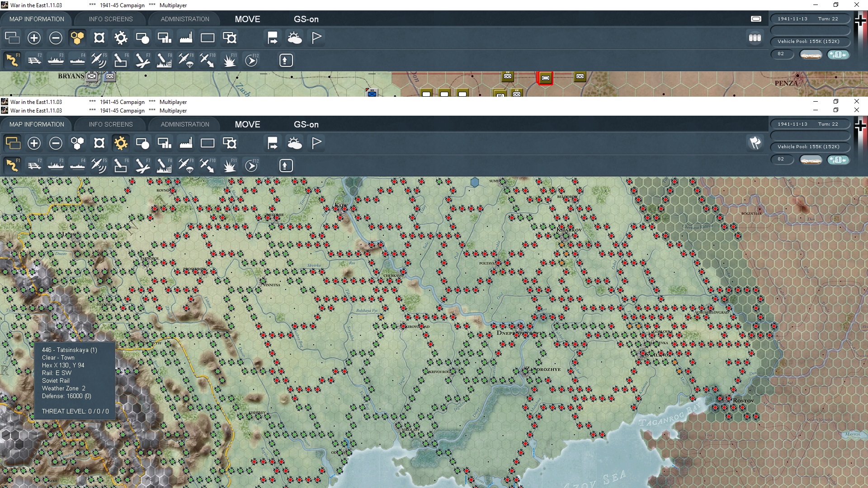
Task: Click the zoom out minus icon in lower toolbar
Action: click(x=56, y=143)
